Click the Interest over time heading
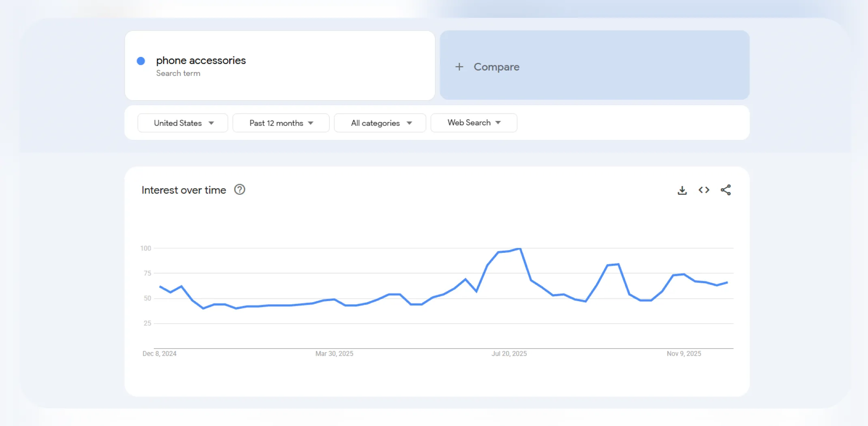The width and height of the screenshot is (868, 426). [x=183, y=189]
